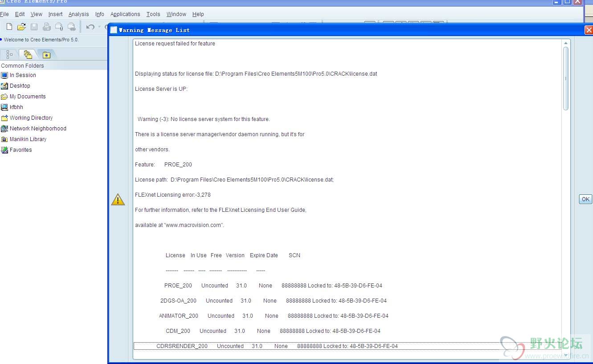593x364 pixels.
Task: Open the Undo history dropdown arrow
Action: click(x=99, y=27)
